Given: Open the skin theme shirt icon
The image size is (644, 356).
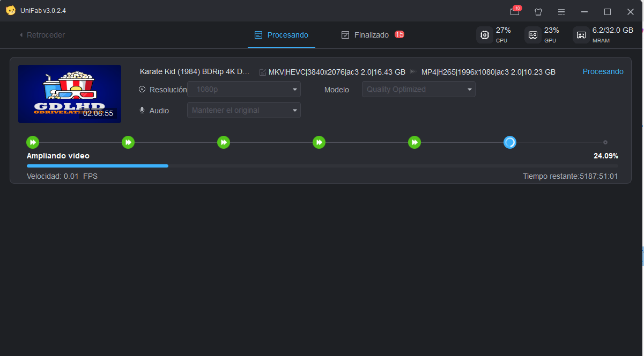Looking at the screenshot, I should click(x=538, y=11).
